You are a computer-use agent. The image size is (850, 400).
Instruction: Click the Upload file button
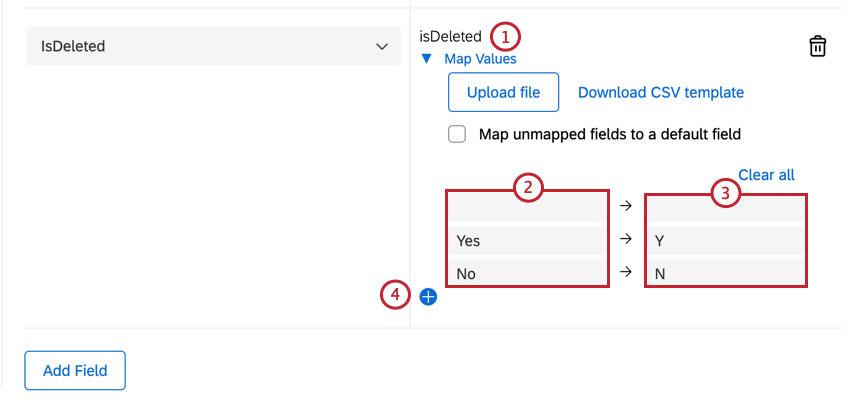[x=503, y=93]
